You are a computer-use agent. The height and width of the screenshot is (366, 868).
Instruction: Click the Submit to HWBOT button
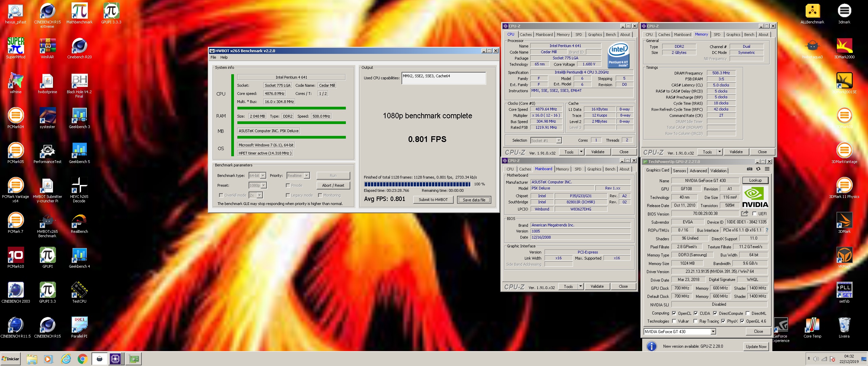(433, 200)
